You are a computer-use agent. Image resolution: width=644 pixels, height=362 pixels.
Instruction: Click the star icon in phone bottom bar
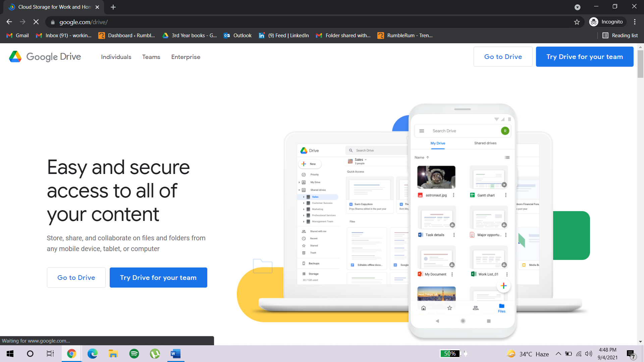pyautogui.click(x=449, y=308)
